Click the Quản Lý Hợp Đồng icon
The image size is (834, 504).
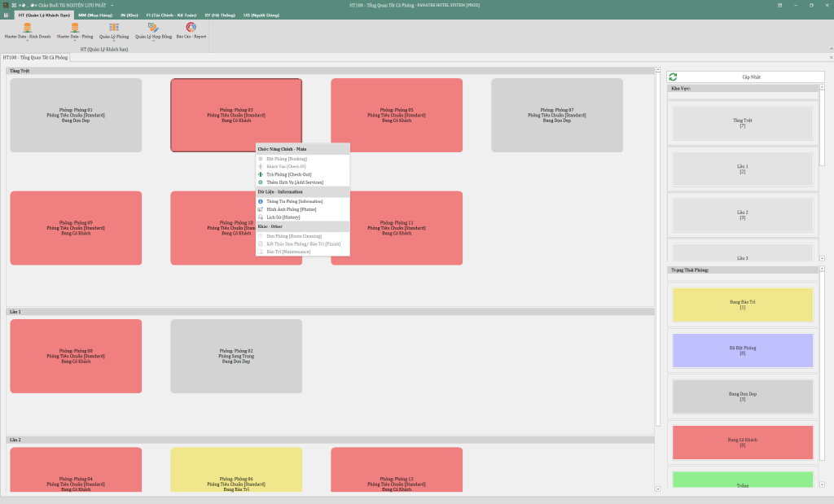click(x=153, y=29)
